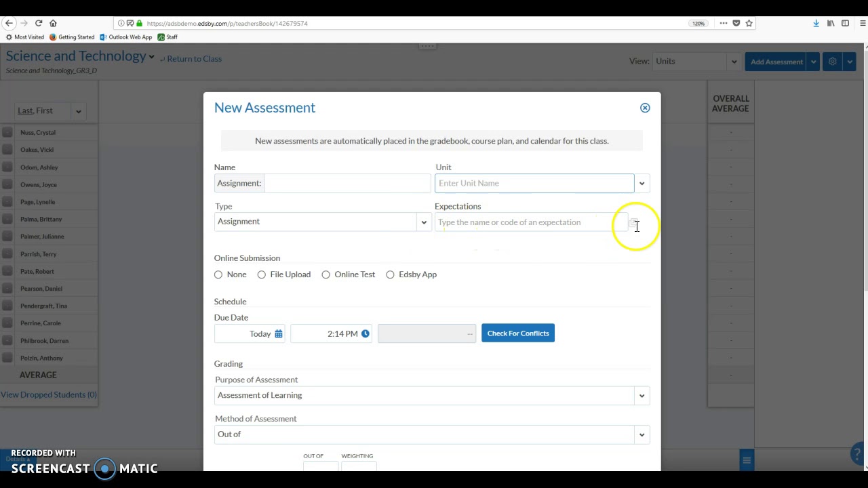Open the browser downloads arrow

816,23
